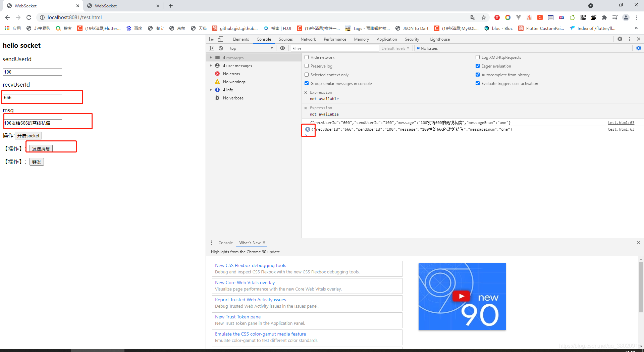The image size is (644, 352).
Task: Enable Preserve log checkbox
Action: coord(307,66)
